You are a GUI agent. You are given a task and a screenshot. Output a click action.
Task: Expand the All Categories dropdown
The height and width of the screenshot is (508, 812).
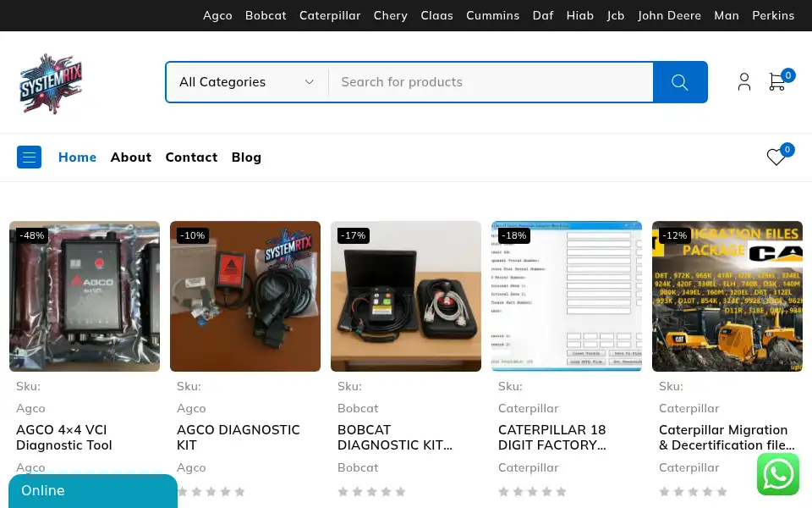tap(246, 82)
